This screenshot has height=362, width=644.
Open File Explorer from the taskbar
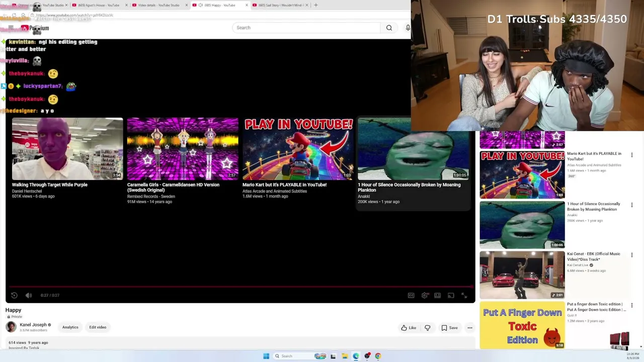(x=345, y=356)
